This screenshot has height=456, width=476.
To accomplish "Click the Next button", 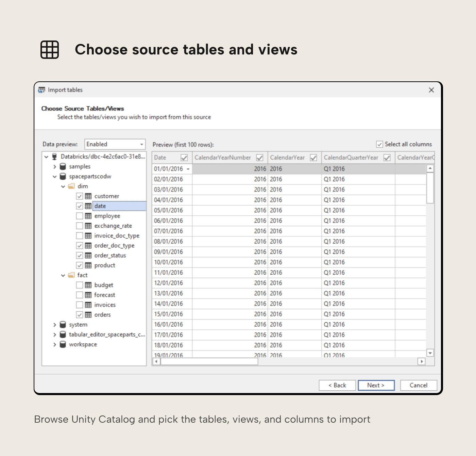I will pos(376,385).
